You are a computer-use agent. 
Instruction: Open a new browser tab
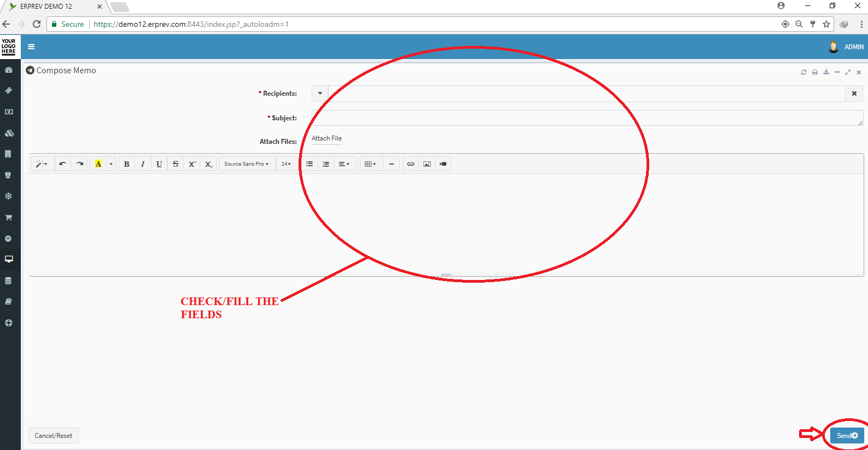coord(120,7)
